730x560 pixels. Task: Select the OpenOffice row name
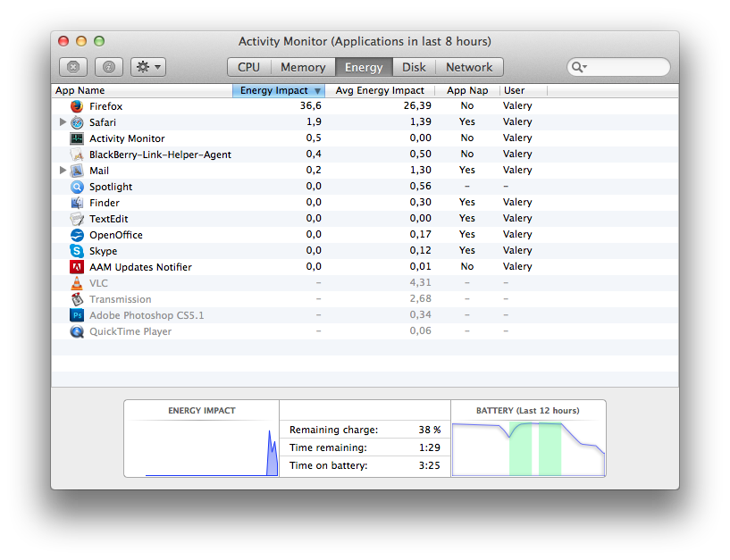click(116, 235)
